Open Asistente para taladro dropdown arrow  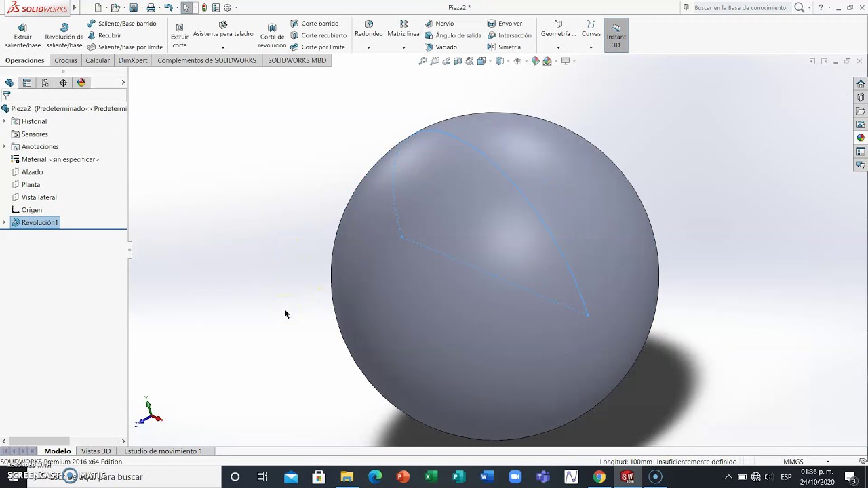(x=223, y=48)
